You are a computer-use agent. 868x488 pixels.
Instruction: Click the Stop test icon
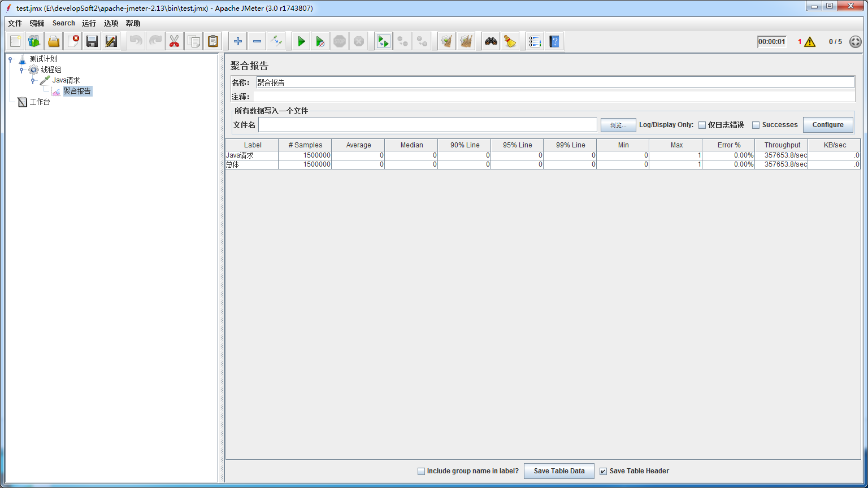point(340,41)
